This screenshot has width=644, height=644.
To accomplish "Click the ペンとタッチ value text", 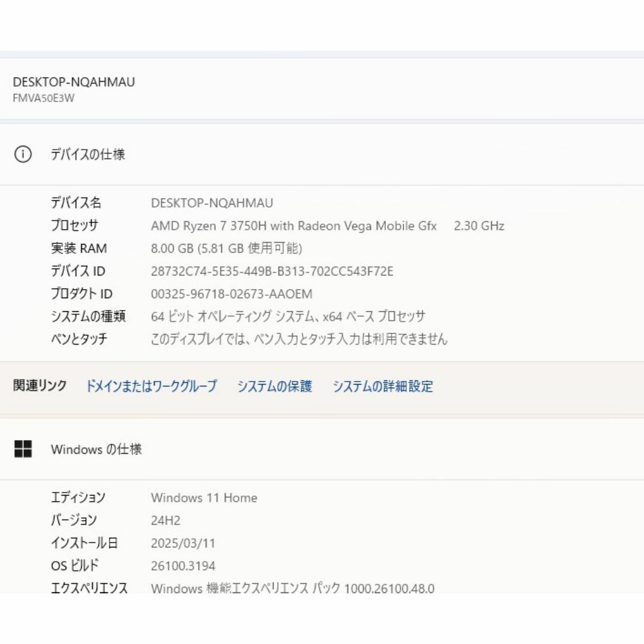I will coord(299,339).
